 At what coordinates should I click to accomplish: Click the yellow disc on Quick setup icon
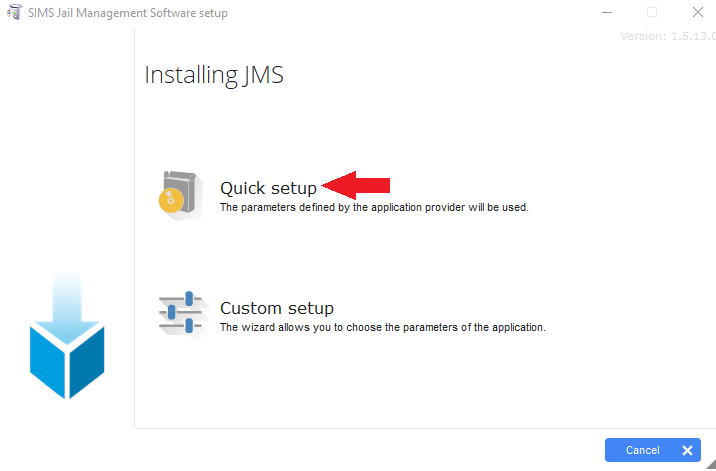tap(171, 201)
